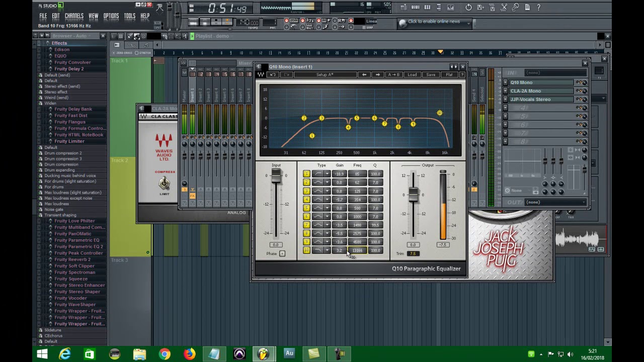Click the FL Studio help question mark icon

[539, 7]
